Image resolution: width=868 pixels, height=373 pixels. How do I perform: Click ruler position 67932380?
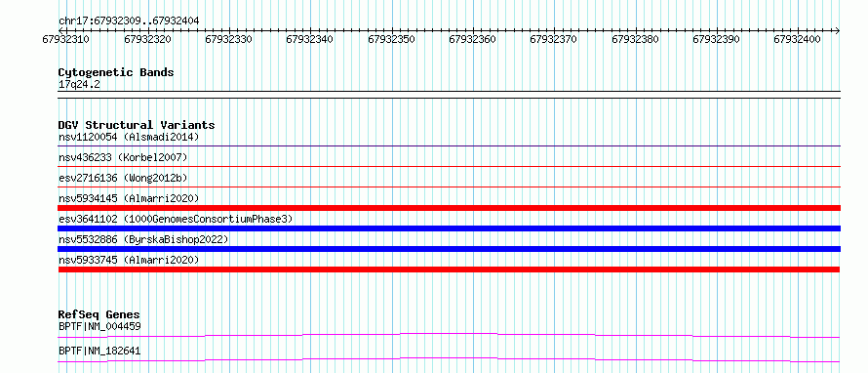636,39
